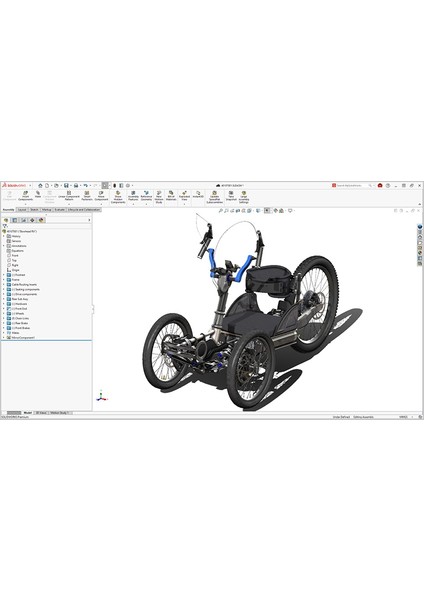This screenshot has width=424, height=600.
Task: Open the Help question mark icon
Action: (388, 185)
